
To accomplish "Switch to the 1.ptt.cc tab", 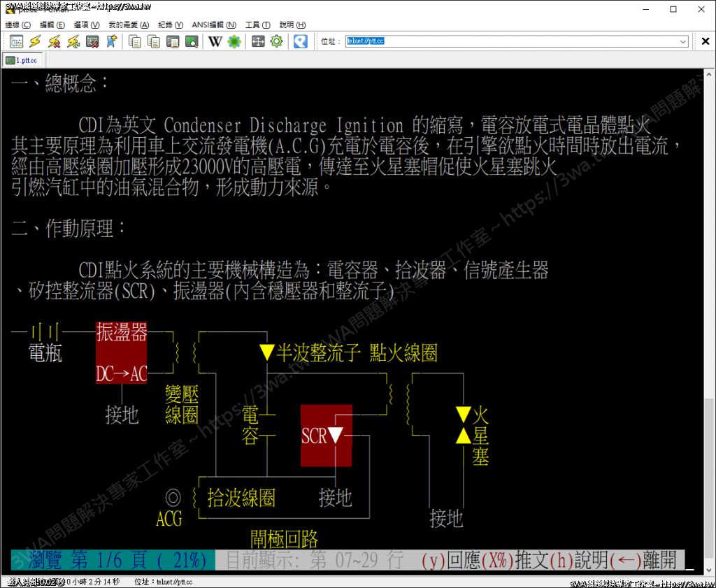I will (x=22, y=60).
